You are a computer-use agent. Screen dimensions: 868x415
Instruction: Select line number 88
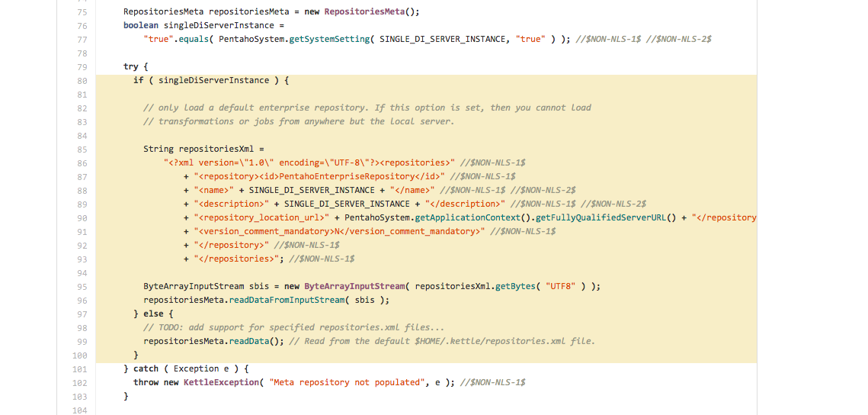pyautogui.click(x=82, y=191)
